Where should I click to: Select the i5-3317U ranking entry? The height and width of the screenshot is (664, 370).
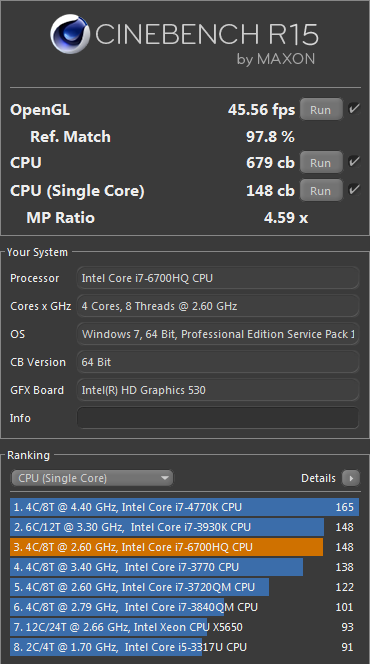point(185,647)
